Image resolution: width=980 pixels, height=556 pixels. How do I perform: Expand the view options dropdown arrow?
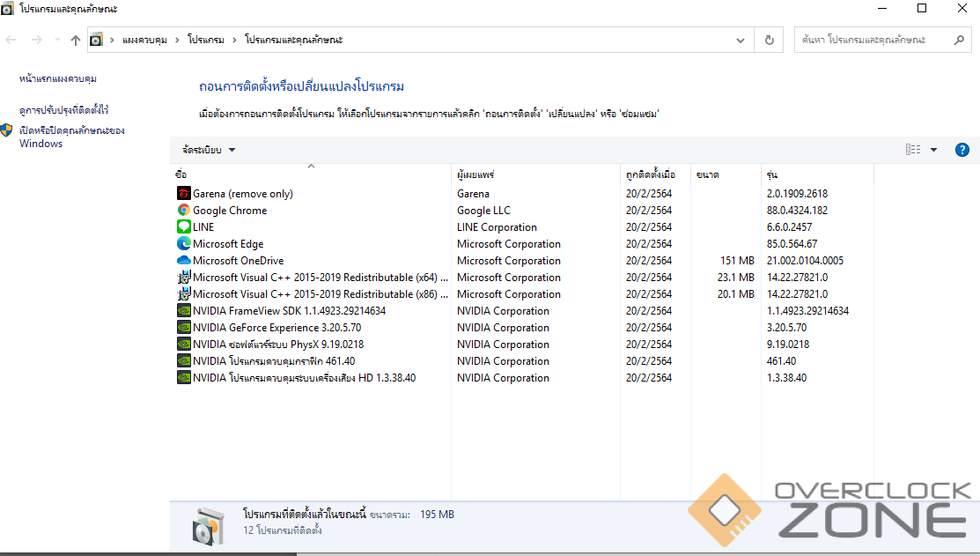point(933,150)
